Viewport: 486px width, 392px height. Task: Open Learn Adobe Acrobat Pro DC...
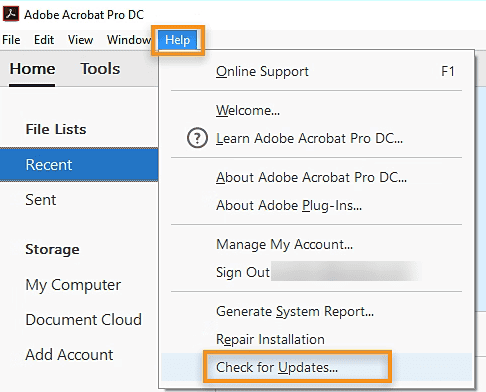point(317,138)
